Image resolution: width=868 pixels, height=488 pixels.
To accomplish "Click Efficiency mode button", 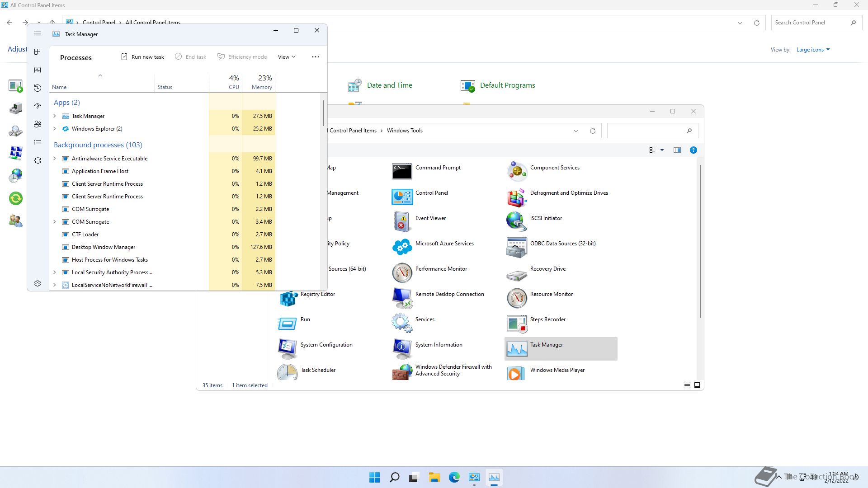I will (x=242, y=57).
